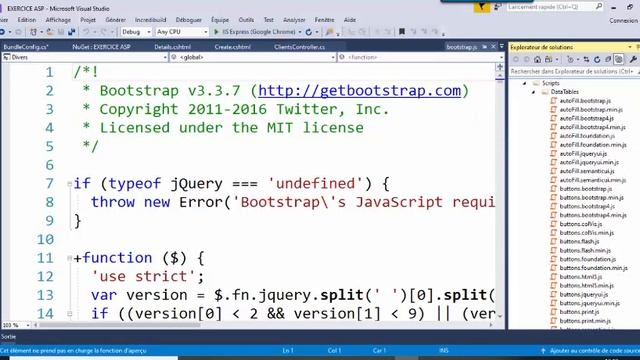Toggle Show All Files in Solution Explorer
This screenshot has width=640, height=360.
[619, 60]
